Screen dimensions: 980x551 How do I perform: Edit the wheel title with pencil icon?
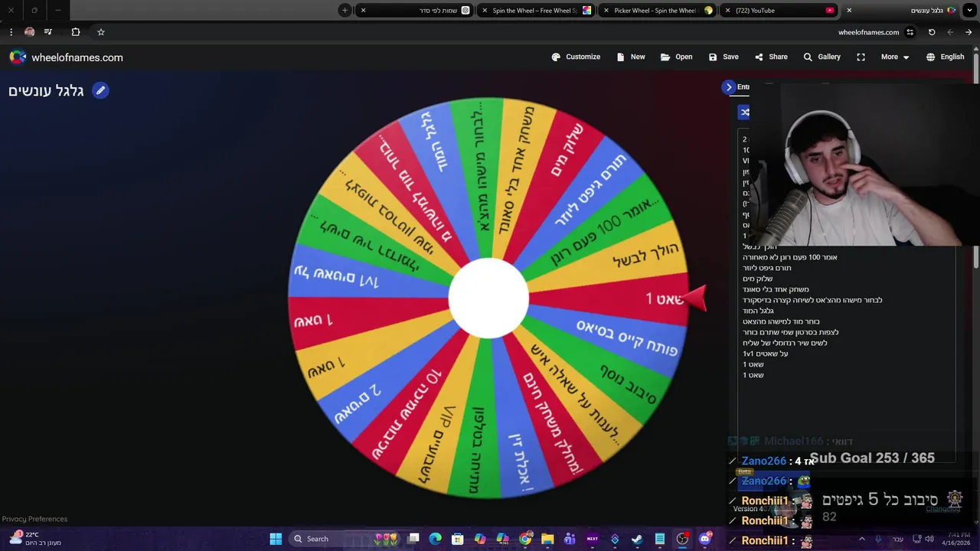pos(100,90)
